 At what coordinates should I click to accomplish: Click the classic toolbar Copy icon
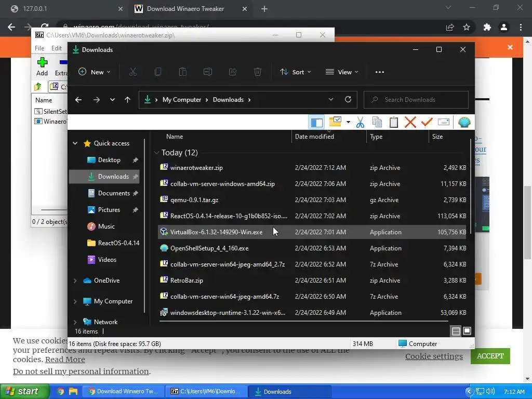(x=377, y=122)
